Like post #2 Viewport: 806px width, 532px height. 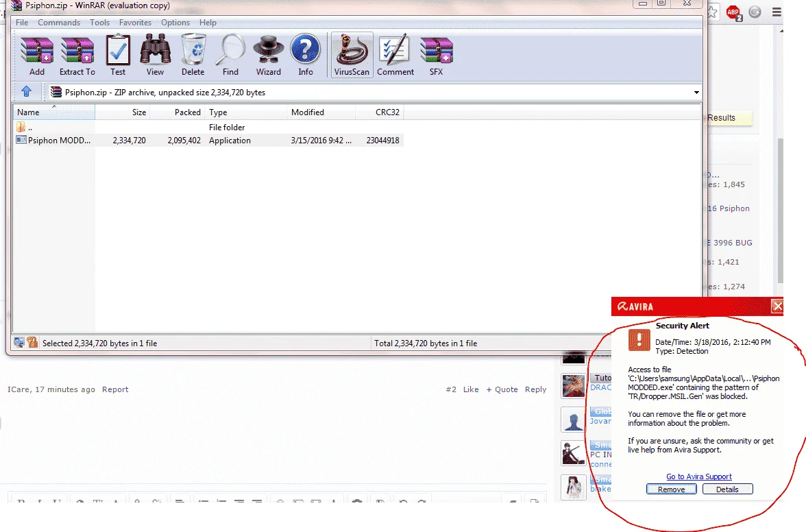pos(471,389)
